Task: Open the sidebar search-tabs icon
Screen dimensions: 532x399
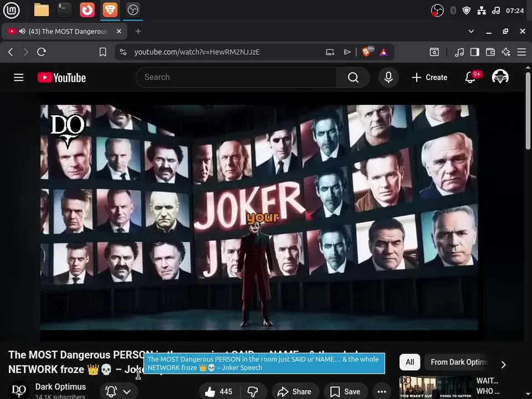Action: click(x=434, y=52)
